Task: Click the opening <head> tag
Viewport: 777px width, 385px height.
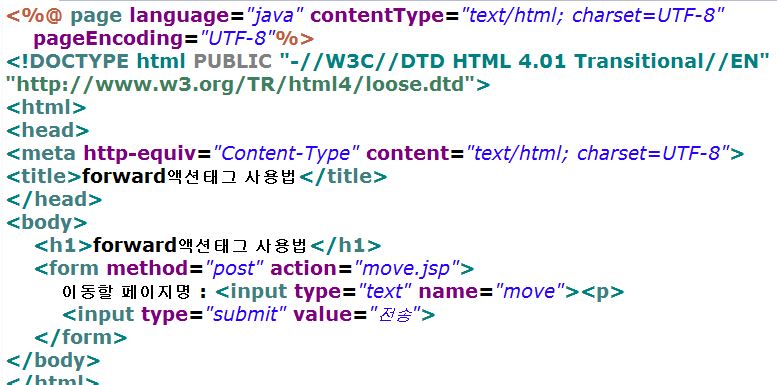Action: click(x=48, y=130)
